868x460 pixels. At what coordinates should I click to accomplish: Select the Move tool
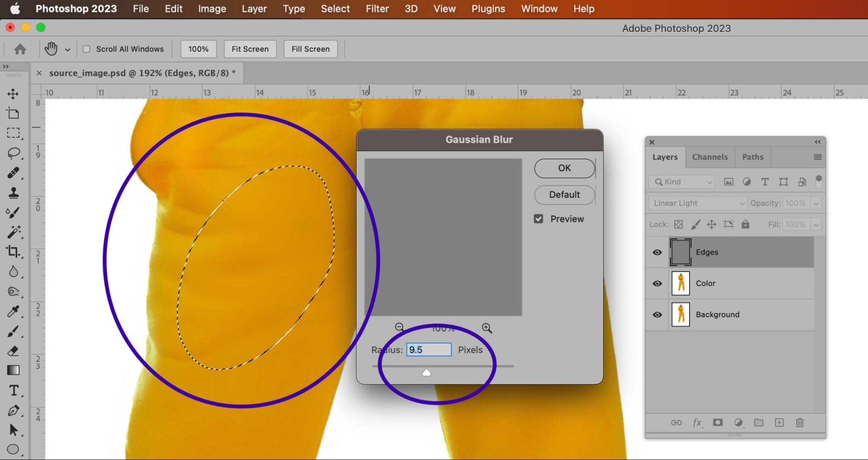point(13,94)
